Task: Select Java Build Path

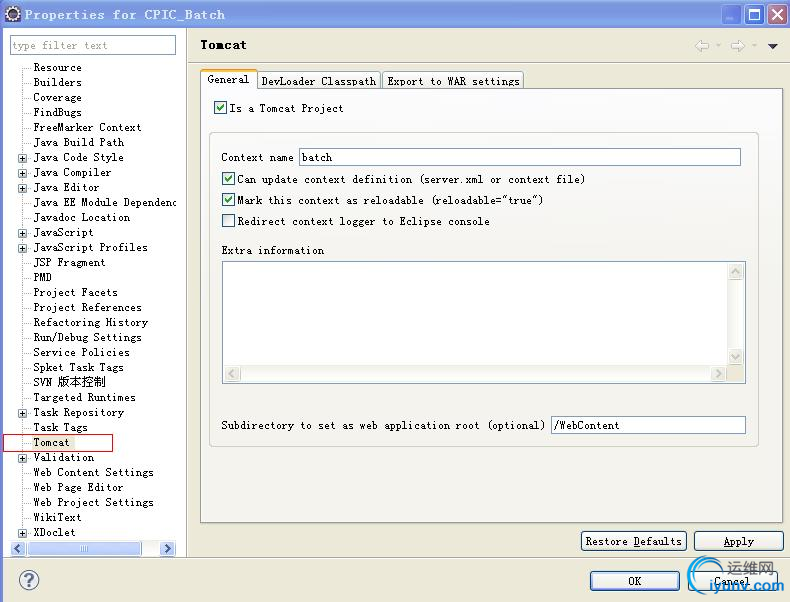Action: click(79, 142)
